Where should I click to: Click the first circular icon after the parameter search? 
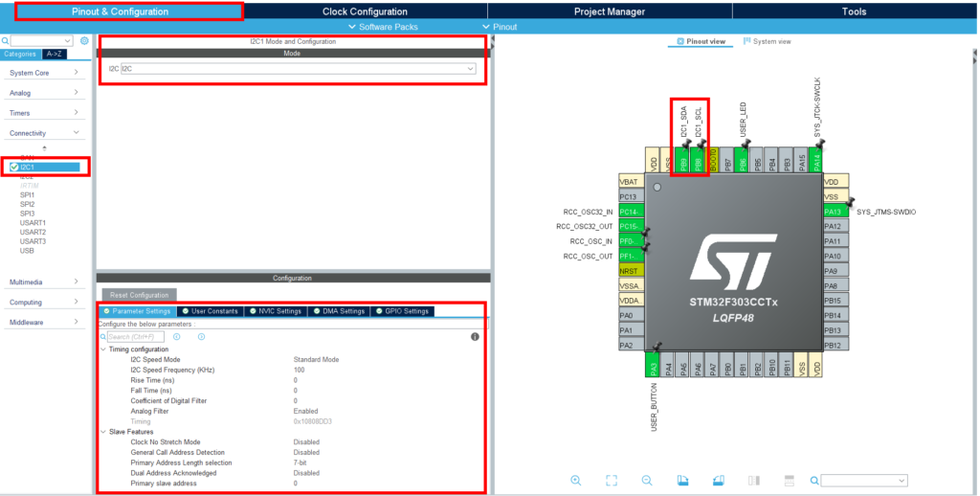click(177, 337)
